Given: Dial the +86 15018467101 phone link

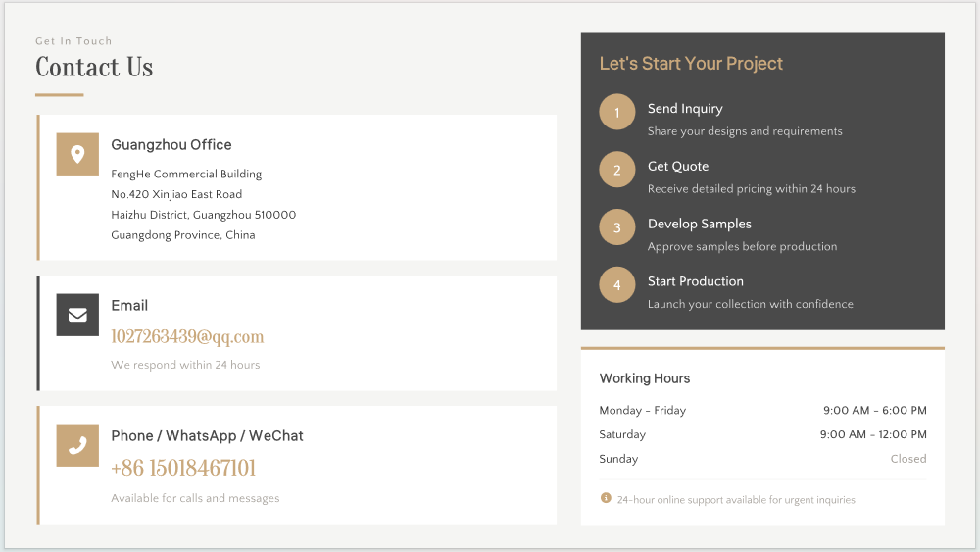Looking at the screenshot, I should coord(183,469).
